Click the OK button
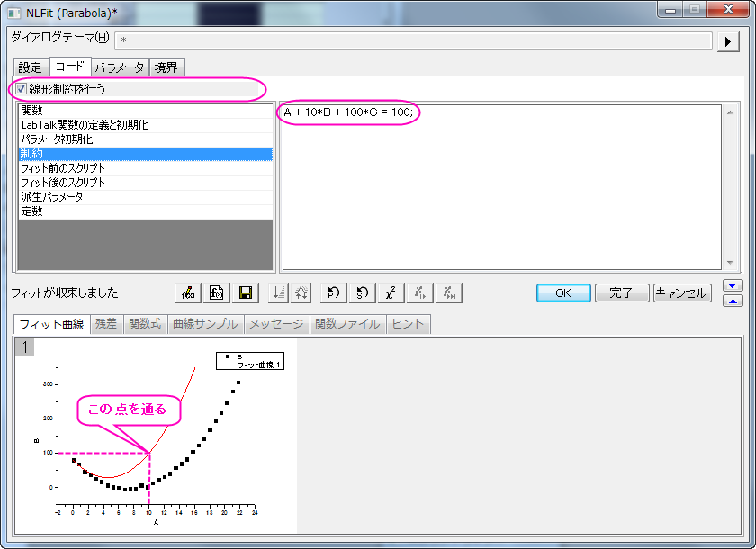756x549 pixels. pyautogui.click(x=563, y=293)
